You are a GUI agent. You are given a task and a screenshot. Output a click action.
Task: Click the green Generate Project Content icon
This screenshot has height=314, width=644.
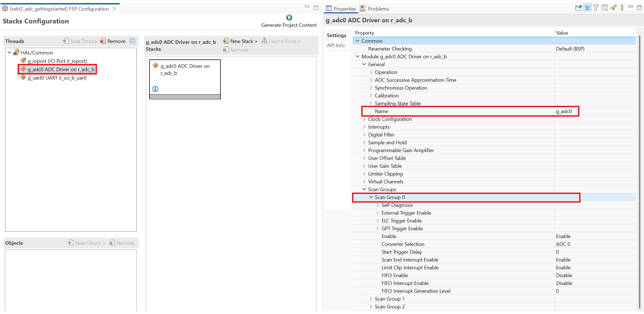tap(289, 18)
